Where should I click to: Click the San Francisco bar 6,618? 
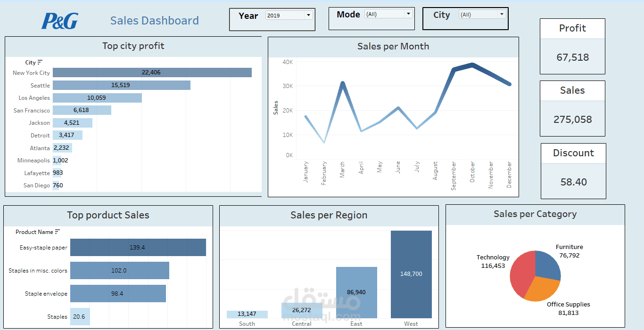point(82,110)
